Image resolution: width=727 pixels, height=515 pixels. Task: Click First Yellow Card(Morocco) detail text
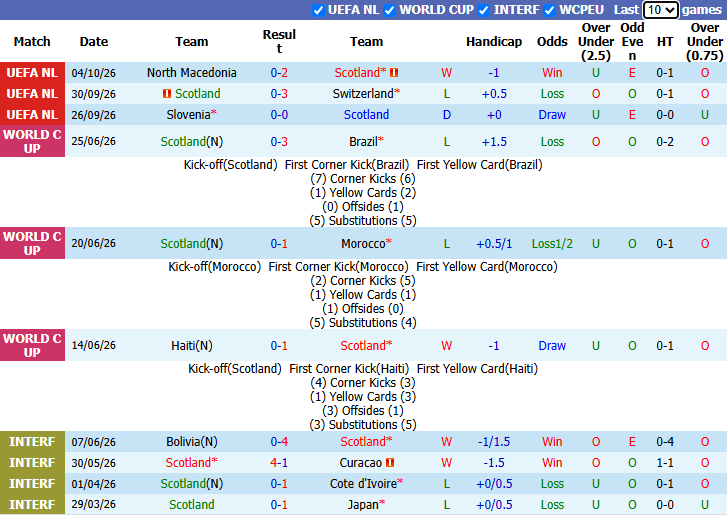tap(487, 267)
